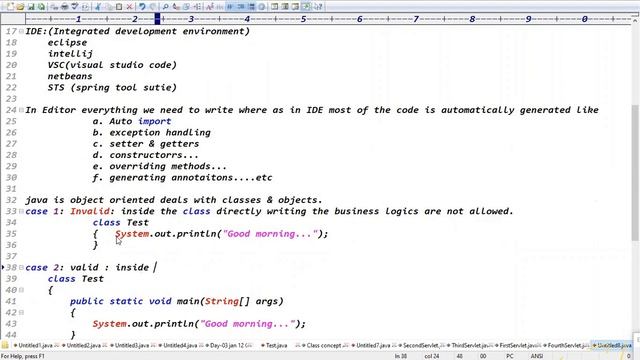The width and height of the screenshot is (640, 360).
Task: Close the Untitled1.java tab
Action: [x=57, y=345]
